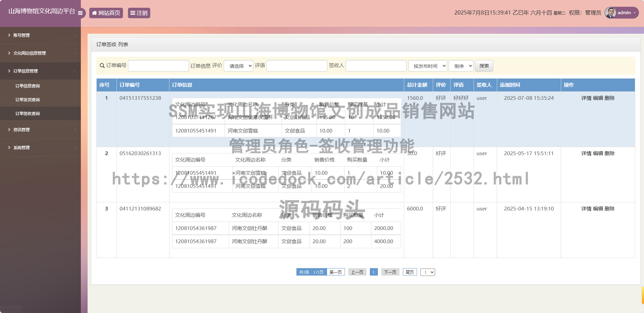The image size is (644, 313).
Task: Click 删除 for order 04151317551238
Action: click(610, 98)
